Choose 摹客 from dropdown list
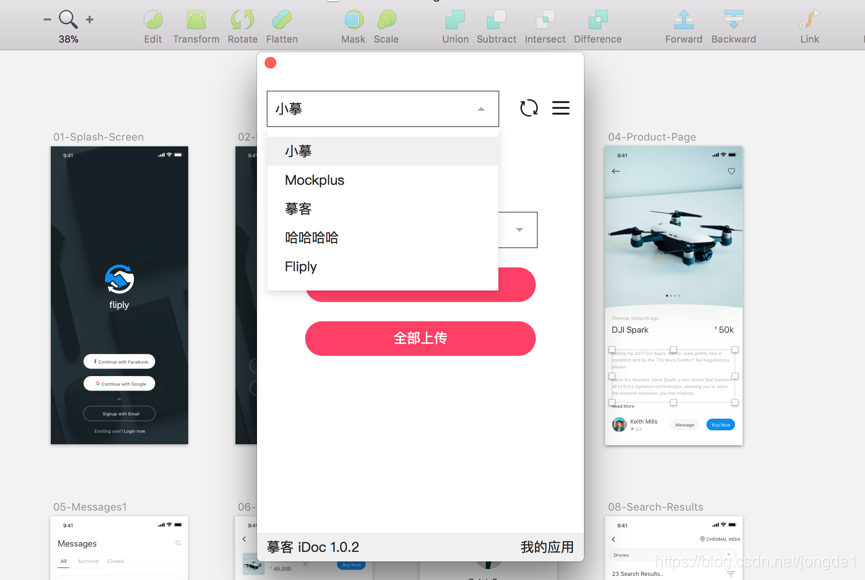Viewport: 865px width, 580px height. [x=383, y=209]
